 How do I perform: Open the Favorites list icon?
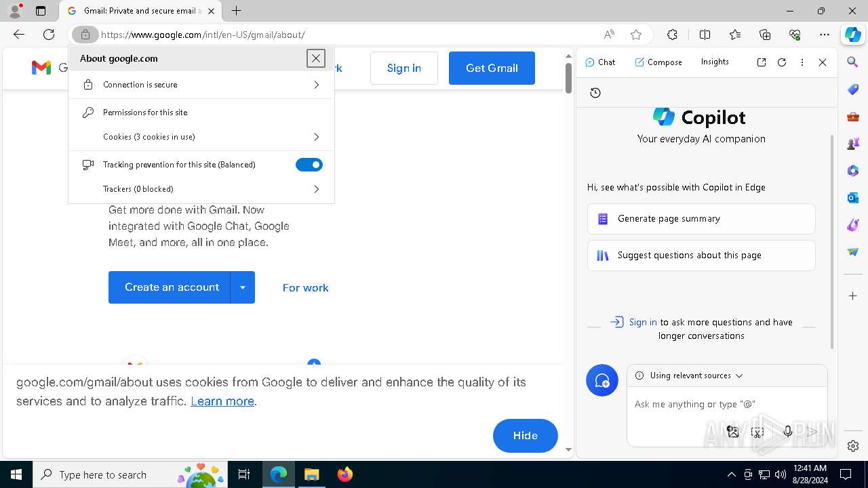[735, 35]
